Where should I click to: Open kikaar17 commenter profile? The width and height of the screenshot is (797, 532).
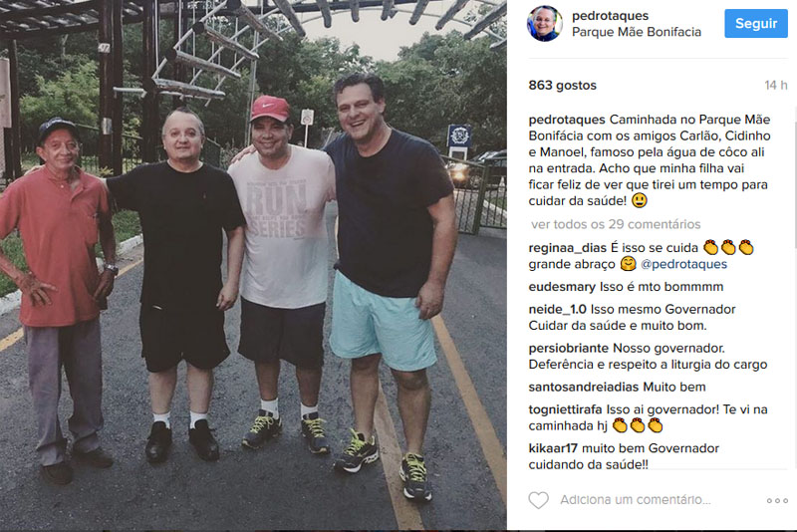click(553, 448)
